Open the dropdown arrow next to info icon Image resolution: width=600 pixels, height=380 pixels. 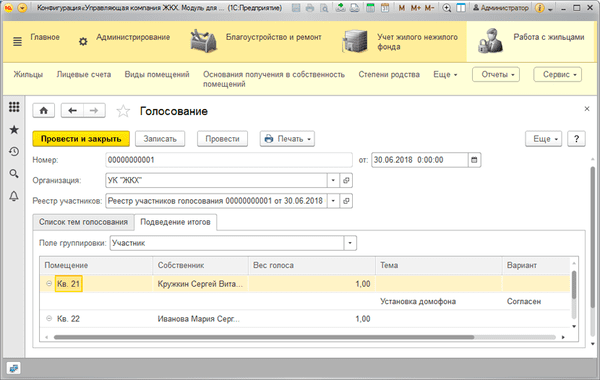[x=550, y=9]
